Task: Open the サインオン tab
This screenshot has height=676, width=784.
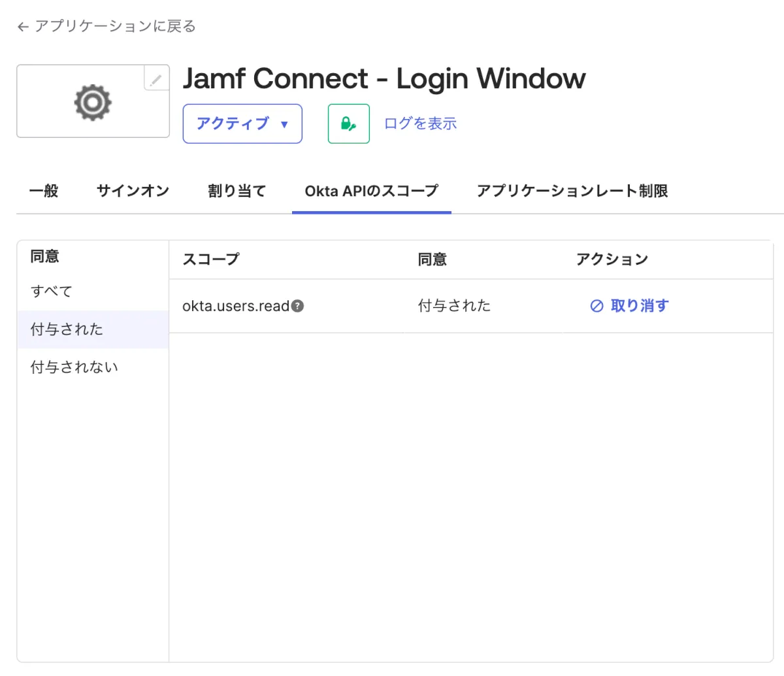Action: (133, 191)
